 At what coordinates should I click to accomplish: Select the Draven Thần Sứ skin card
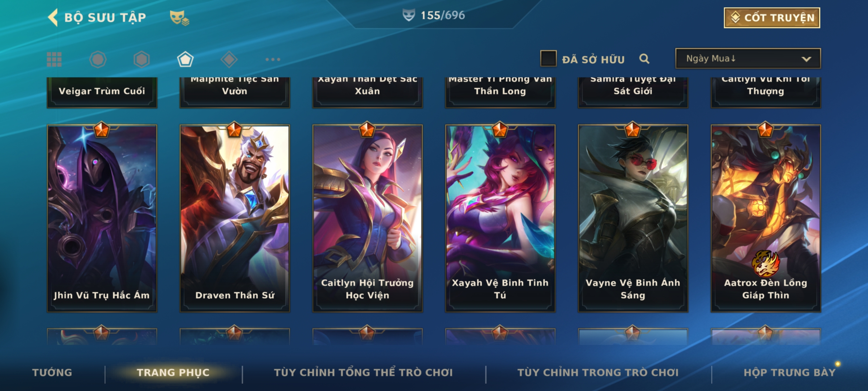click(235, 218)
